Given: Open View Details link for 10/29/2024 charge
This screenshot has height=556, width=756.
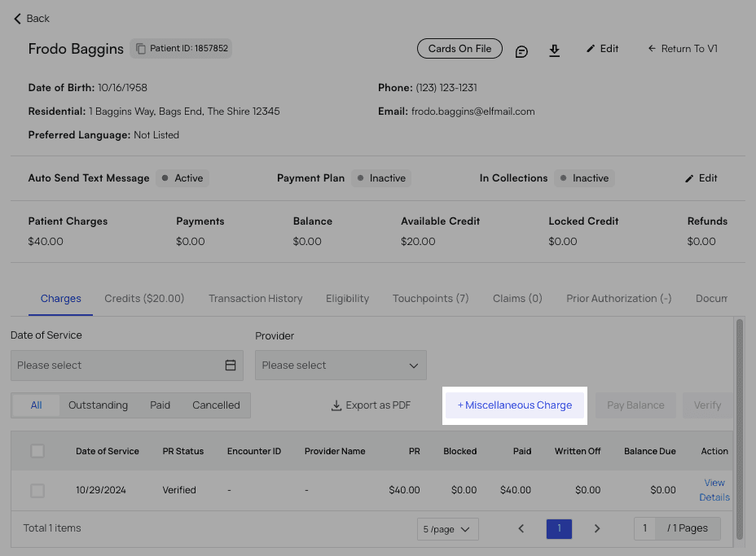Looking at the screenshot, I should tap(714, 490).
